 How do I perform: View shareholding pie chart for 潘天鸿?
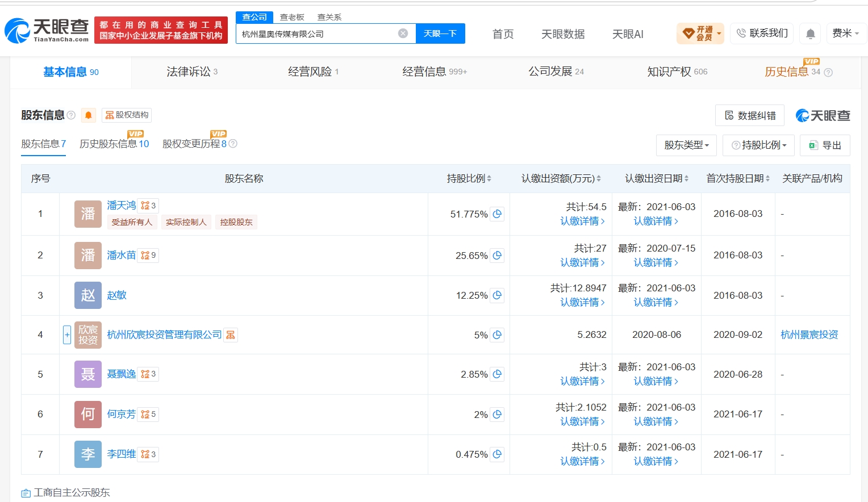[497, 214]
